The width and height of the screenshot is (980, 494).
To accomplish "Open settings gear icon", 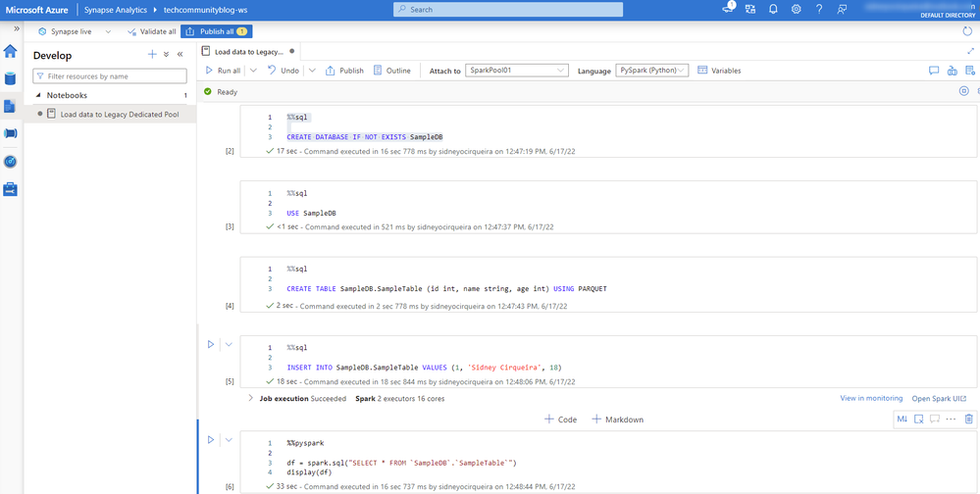I will click(796, 10).
